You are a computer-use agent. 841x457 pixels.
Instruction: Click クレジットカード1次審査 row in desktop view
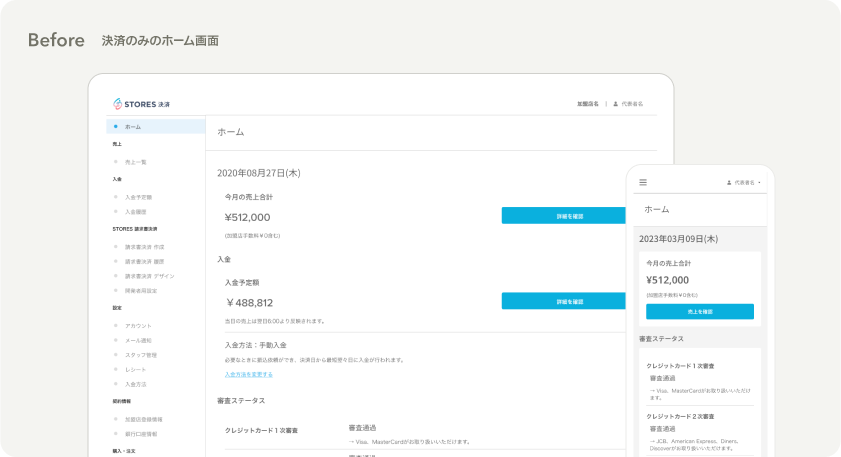261,431
